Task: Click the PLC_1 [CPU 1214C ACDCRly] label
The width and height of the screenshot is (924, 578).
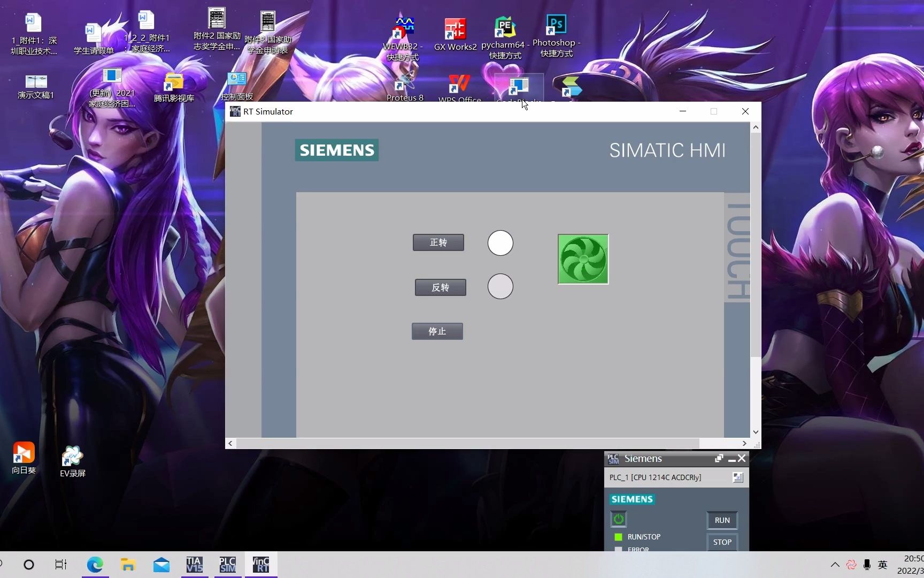Action: click(655, 477)
